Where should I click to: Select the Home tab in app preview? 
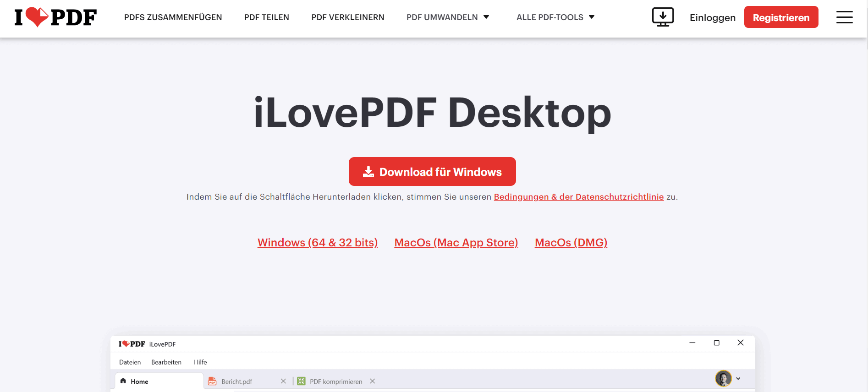[x=159, y=381]
